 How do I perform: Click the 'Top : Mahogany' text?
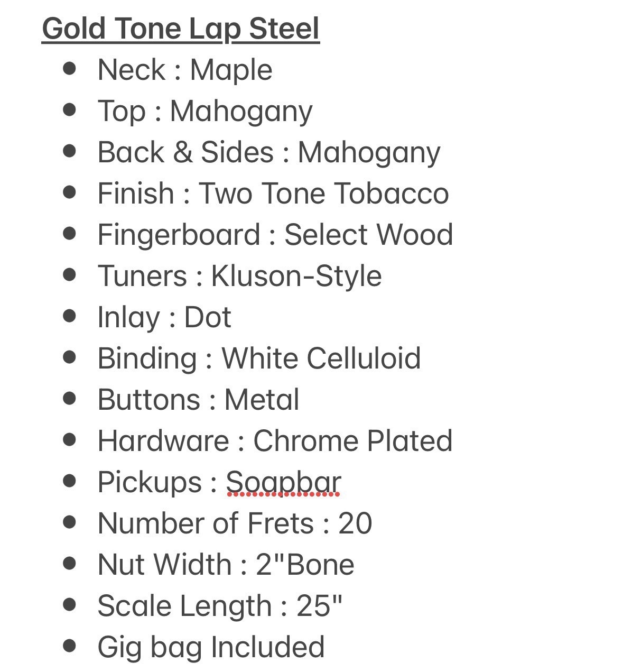[x=205, y=112]
